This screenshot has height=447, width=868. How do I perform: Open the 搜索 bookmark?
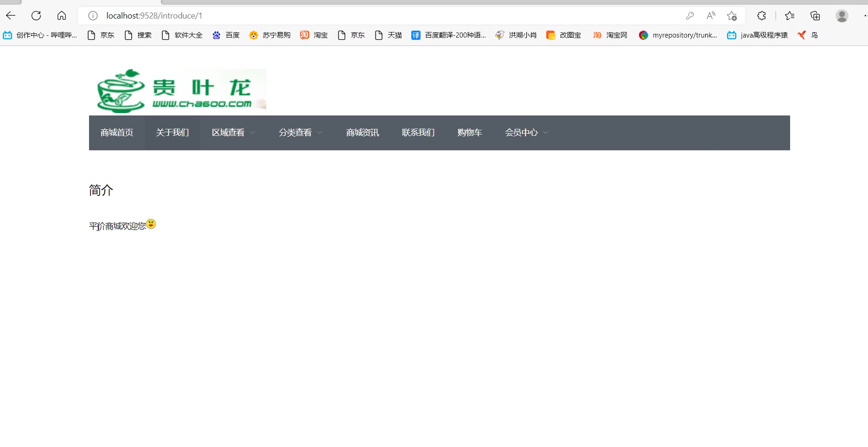pos(138,35)
